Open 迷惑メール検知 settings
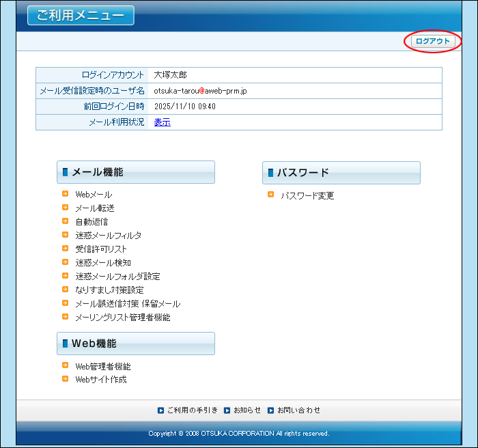The width and height of the screenshot is (478, 448). coord(103,263)
